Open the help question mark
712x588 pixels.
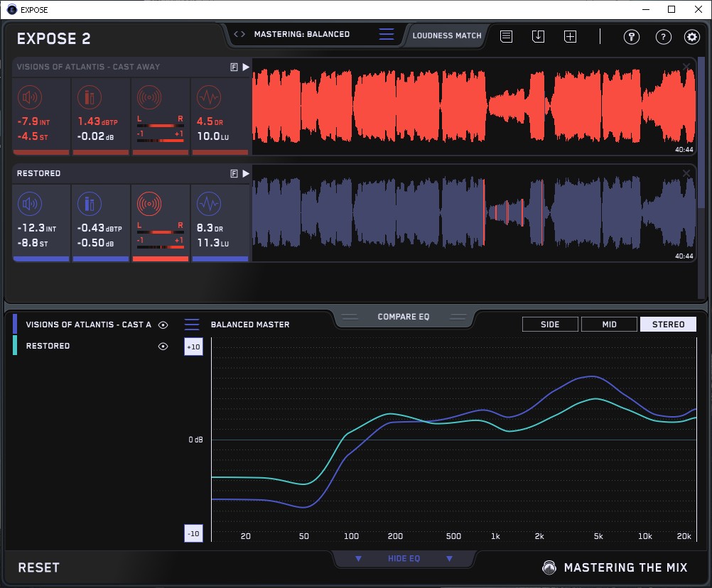click(664, 37)
